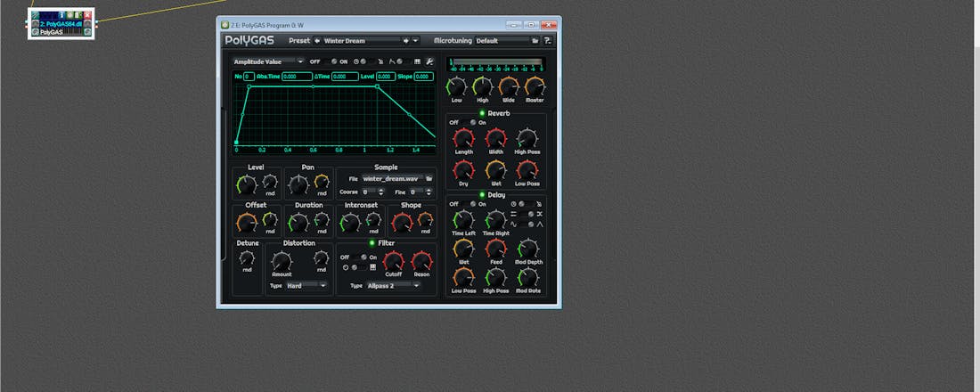
Task: Toggle the Filter Off/On switch
Action: (x=359, y=257)
